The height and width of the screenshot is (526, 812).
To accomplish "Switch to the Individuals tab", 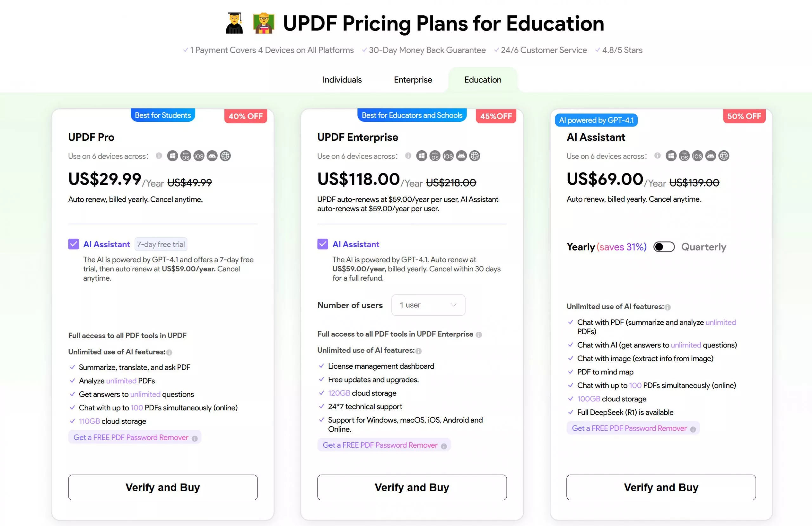I will pos(342,80).
